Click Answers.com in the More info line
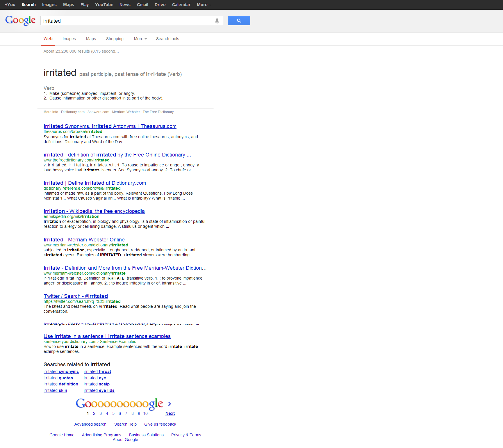 tap(98, 112)
